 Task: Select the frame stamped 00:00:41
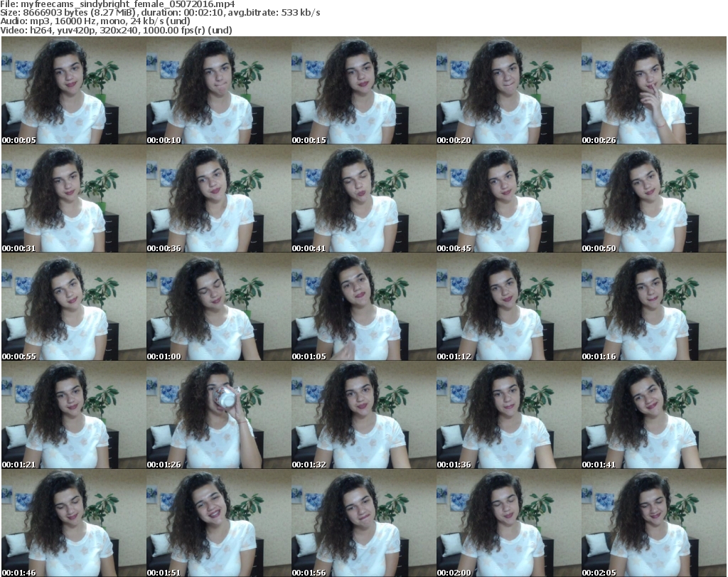coord(363,198)
